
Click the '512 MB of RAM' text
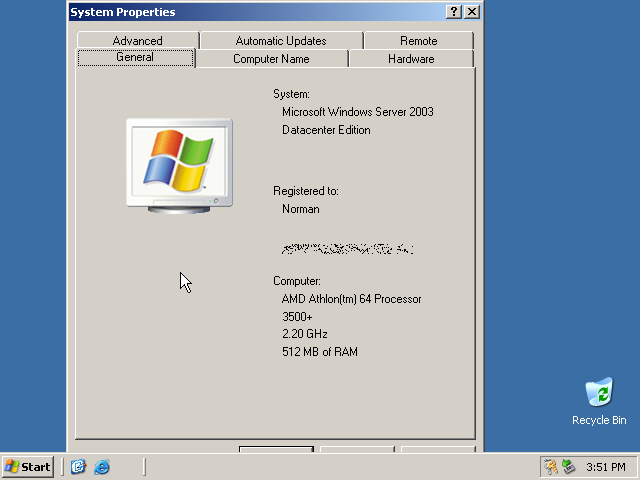click(320, 352)
